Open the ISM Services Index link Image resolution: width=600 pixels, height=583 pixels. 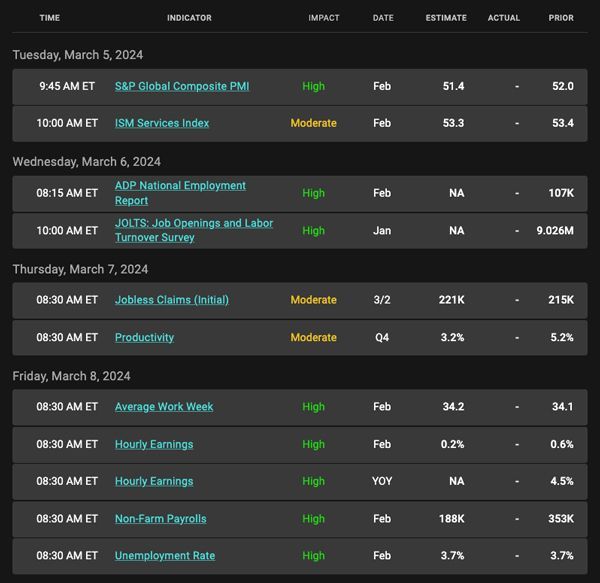[162, 123]
